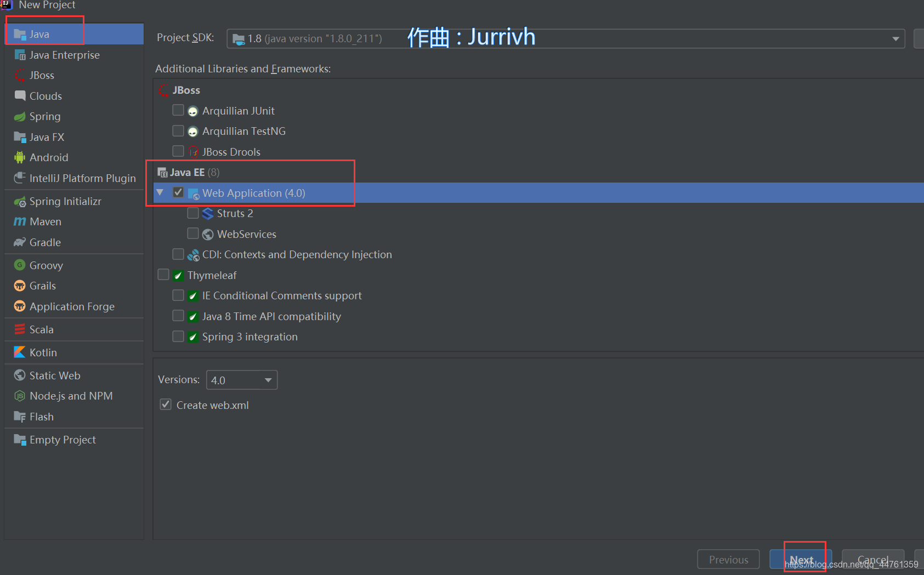The width and height of the screenshot is (924, 575).
Task: Open the Versions 4.0 dropdown
Action: [x=242, y=380]
